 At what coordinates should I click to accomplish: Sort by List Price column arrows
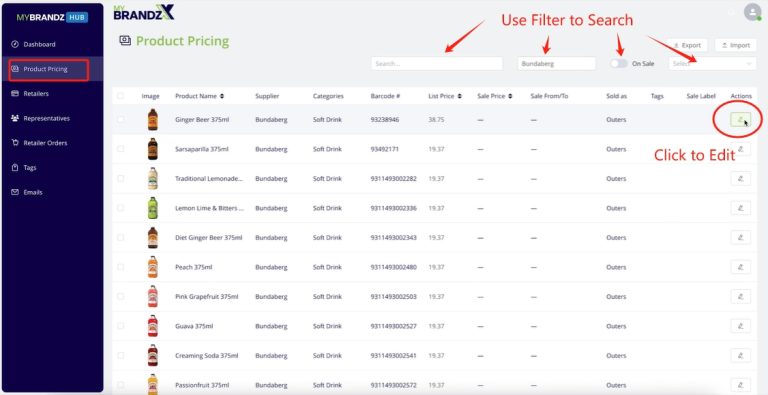(459, 96)
